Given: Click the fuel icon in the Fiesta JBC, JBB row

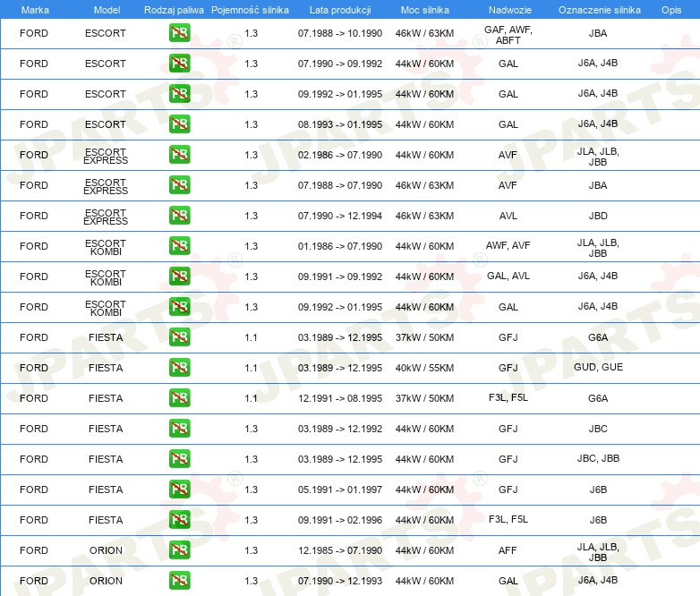Looking at the screenshot, I should point(179,459).
